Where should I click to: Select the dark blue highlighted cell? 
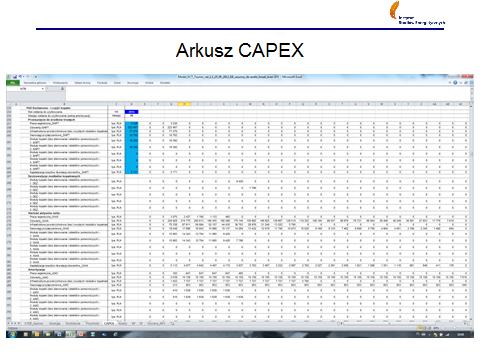pos(132,112)
